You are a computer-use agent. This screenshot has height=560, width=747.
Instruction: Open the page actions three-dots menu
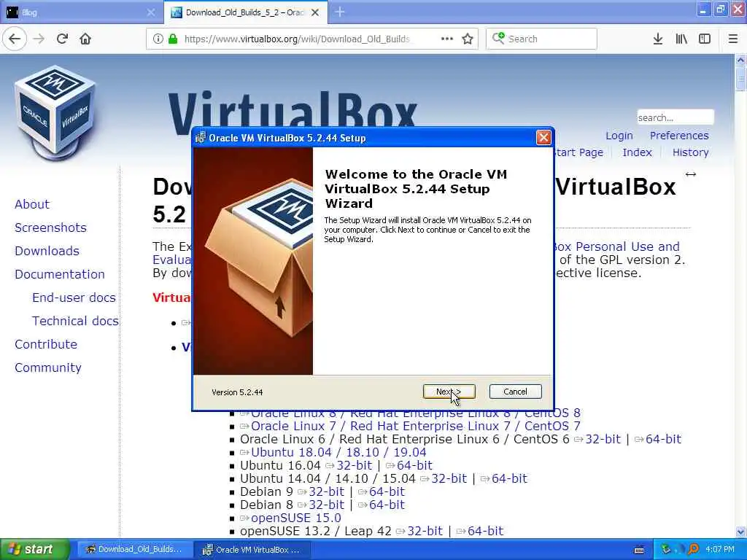point(447,39)
